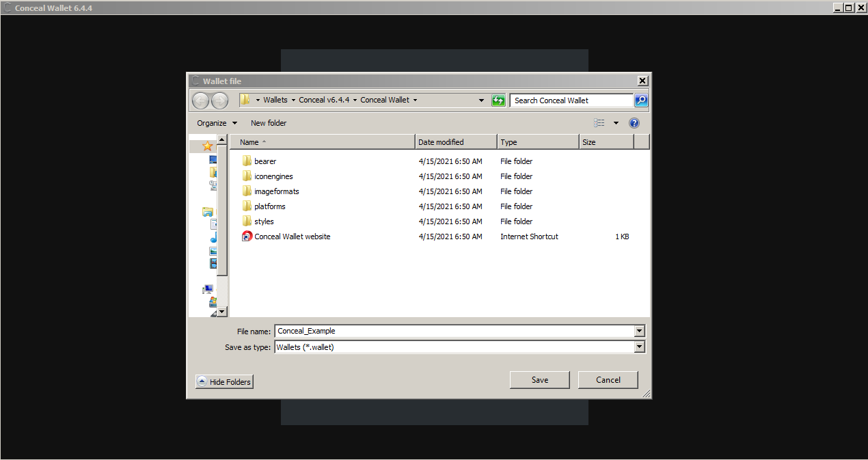Select the platforms folder

(269, 206)
